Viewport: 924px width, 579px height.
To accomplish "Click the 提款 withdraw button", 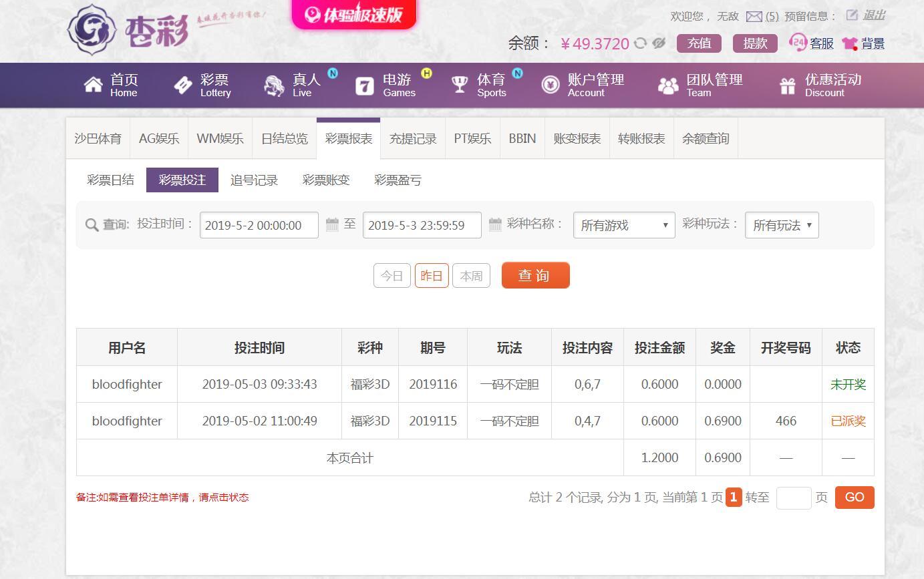I will (x=756, y=43).
